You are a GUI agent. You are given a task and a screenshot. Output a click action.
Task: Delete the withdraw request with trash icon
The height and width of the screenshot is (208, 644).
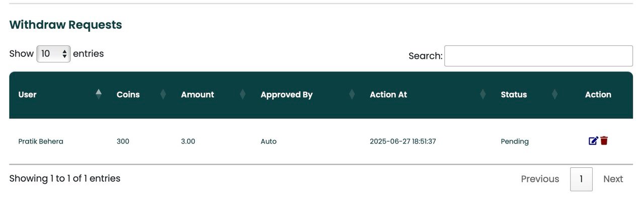pyautogui.click(x=604, y=141)
